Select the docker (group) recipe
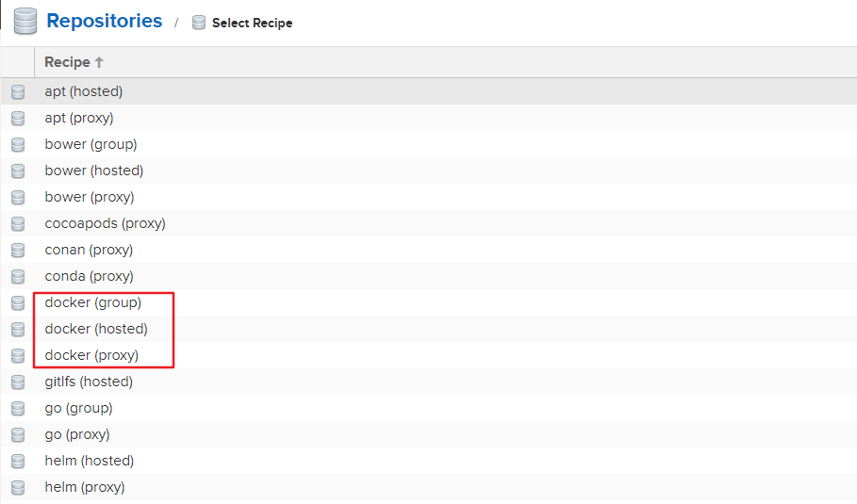857x504 pixels. [x=92, y=302]
